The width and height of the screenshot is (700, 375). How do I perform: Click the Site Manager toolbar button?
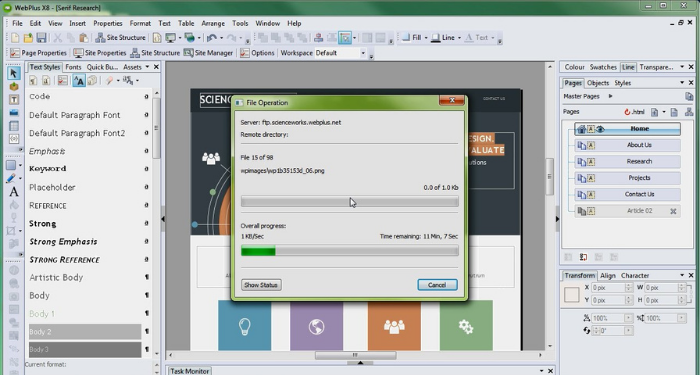[208, 53]
